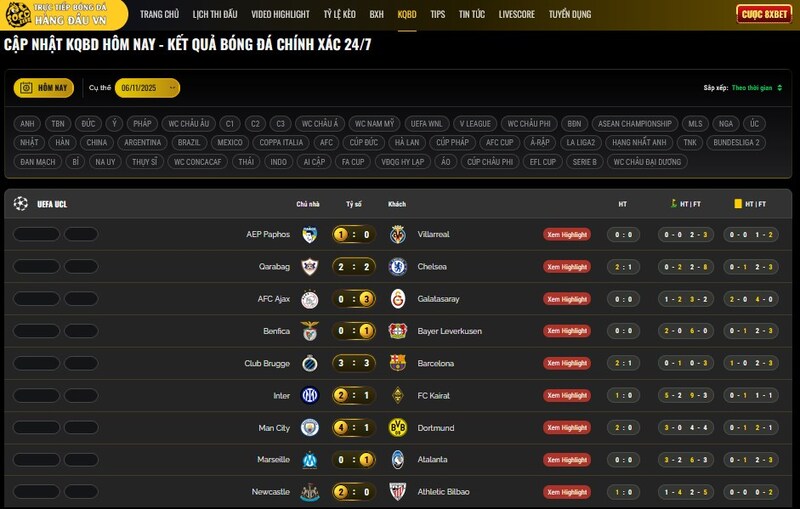Toggle the WC Châu Âu league filter
The image size is (800, 509).
pyautogui.click(x=189, y=124)
